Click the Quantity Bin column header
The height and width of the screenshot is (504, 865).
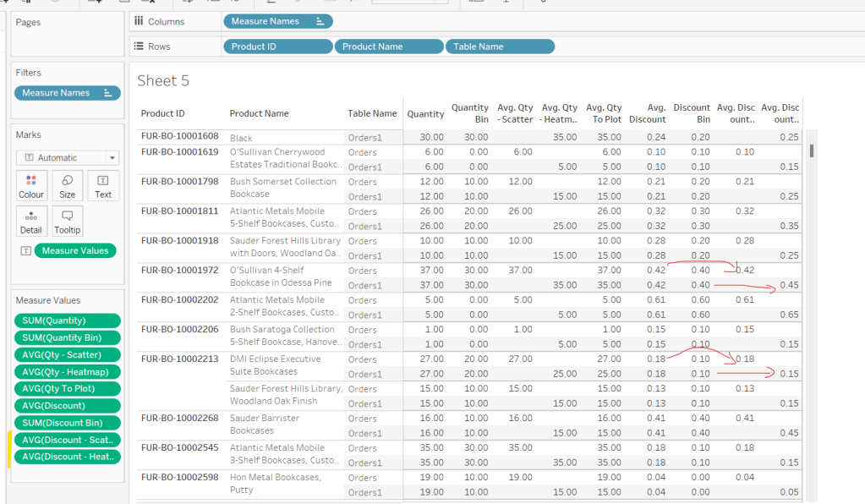pyautogui.click(x=469, y=113)
